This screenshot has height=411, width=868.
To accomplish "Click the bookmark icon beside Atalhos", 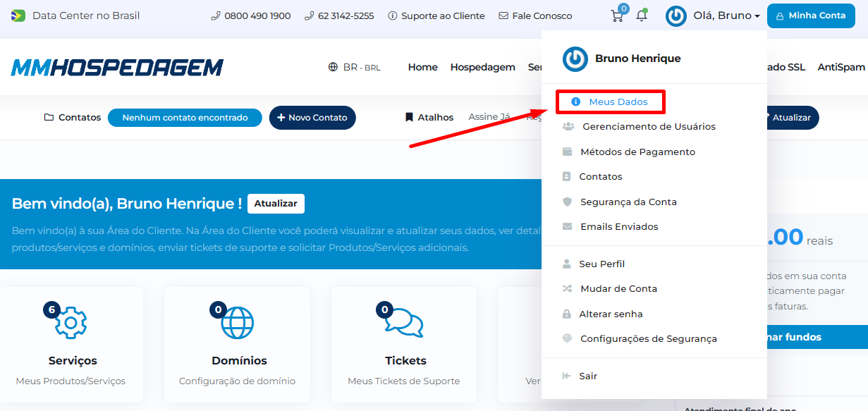I will pyautogui.click(x=409, y=118).
